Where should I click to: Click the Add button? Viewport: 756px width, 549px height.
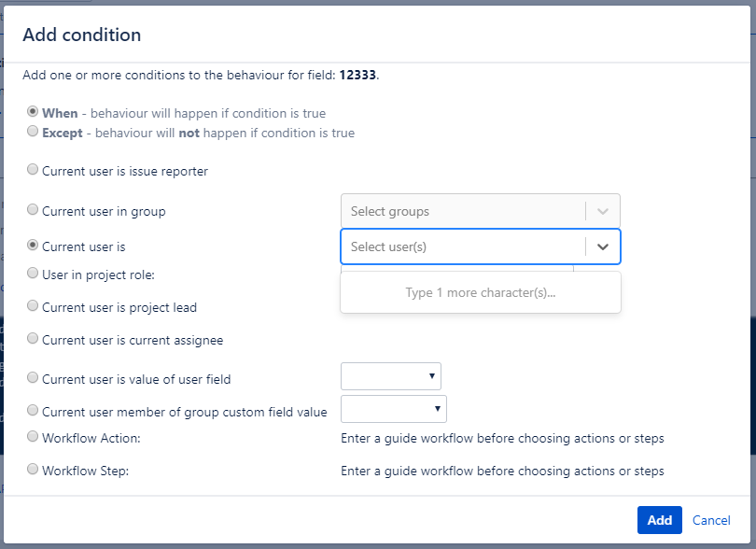[x=659, y=520]
